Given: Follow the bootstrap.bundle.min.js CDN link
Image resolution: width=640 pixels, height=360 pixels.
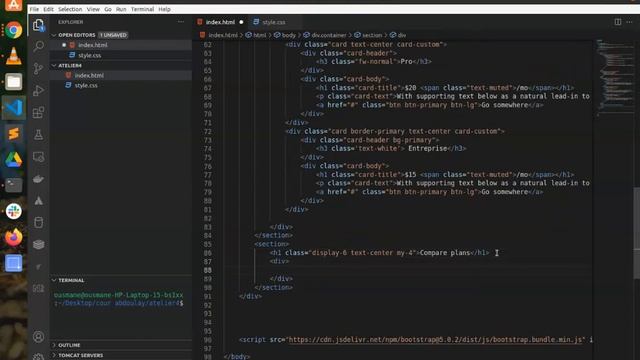Looking at the screenshot, I should [436, 340].
